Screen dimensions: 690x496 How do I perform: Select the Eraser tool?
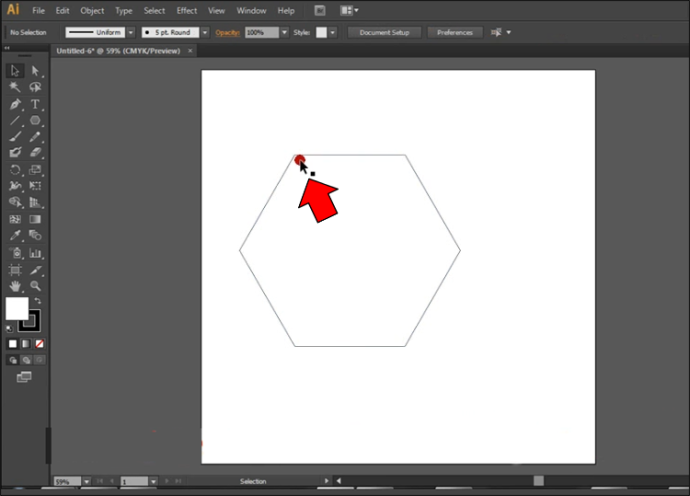35,153
